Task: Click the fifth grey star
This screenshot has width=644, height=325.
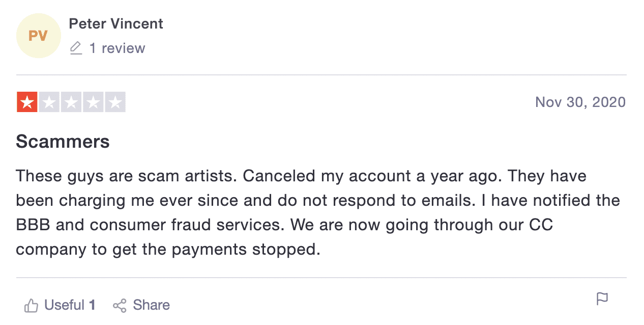Action: [115, 102]
